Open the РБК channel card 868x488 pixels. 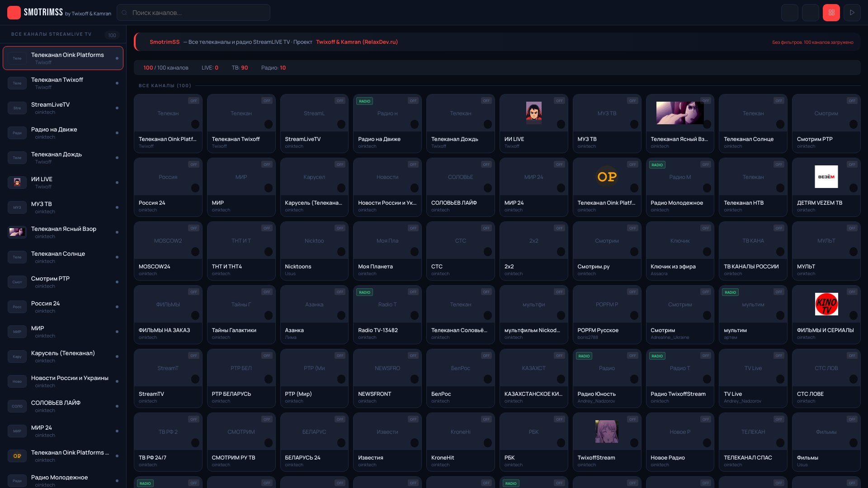(534, 442)
